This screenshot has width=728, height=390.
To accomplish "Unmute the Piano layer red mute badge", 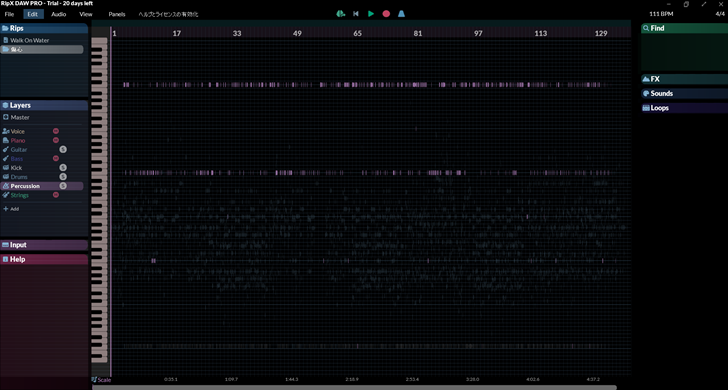I will (x=56, y=140).
